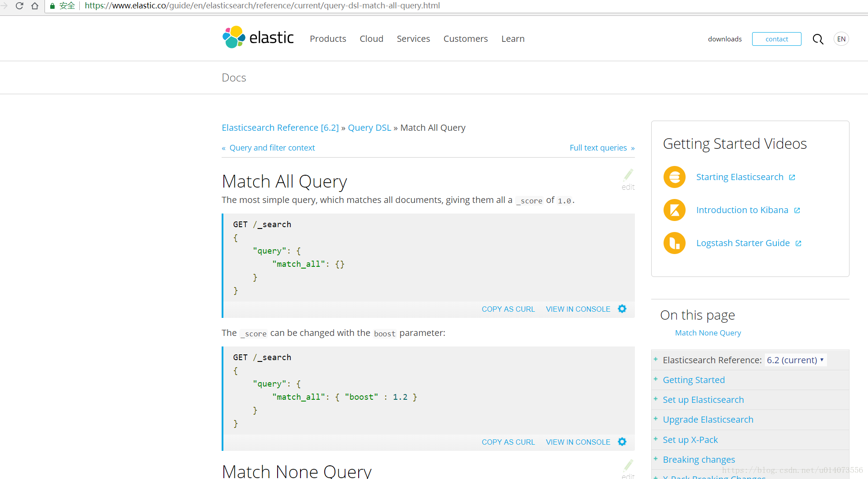868x479 pixels.
Task: Open the Products menu
Action: pyautogui.click(x=328, y=39)
